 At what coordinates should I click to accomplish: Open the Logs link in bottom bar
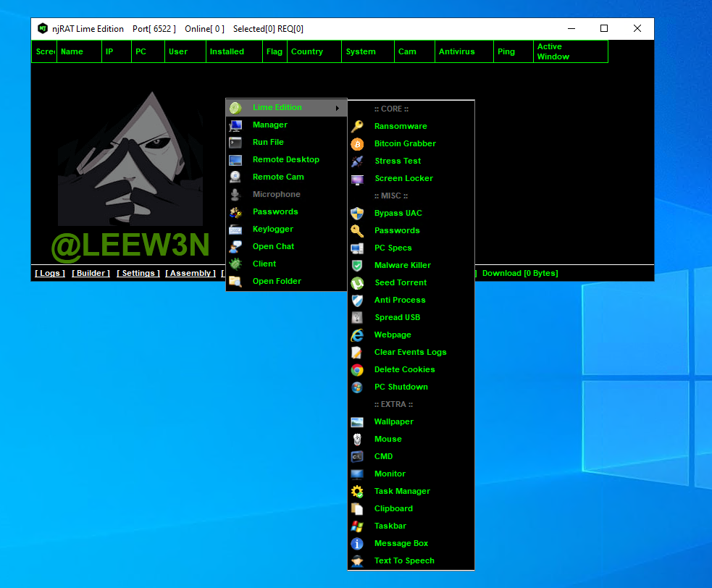(x=50, y=273)
